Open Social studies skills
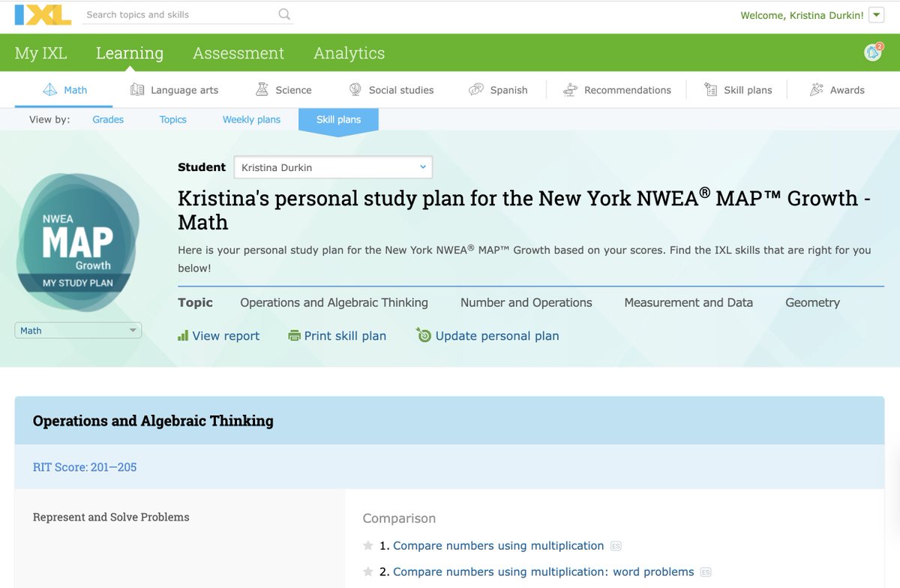The height and width of the screenshot is (588, 900). 391,89
